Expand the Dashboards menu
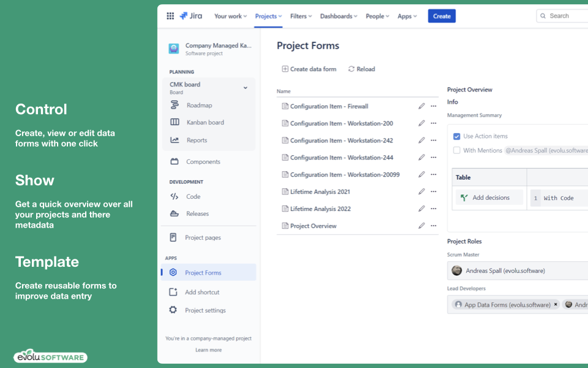Viewport: 588px width, 368px height. (x=338, y=17)
